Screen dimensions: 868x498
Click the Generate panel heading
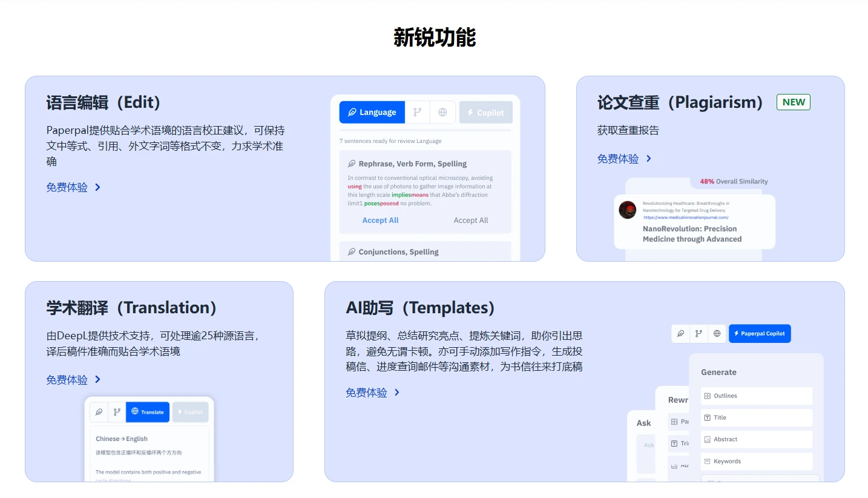718,372
